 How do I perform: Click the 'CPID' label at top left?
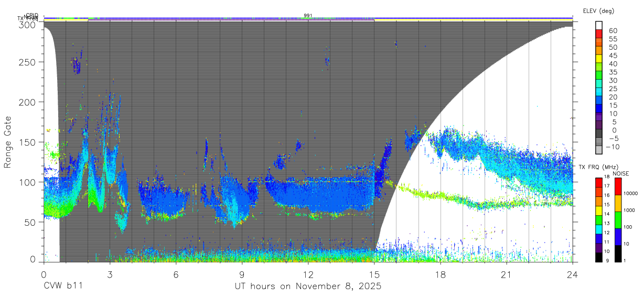[32, 15]
